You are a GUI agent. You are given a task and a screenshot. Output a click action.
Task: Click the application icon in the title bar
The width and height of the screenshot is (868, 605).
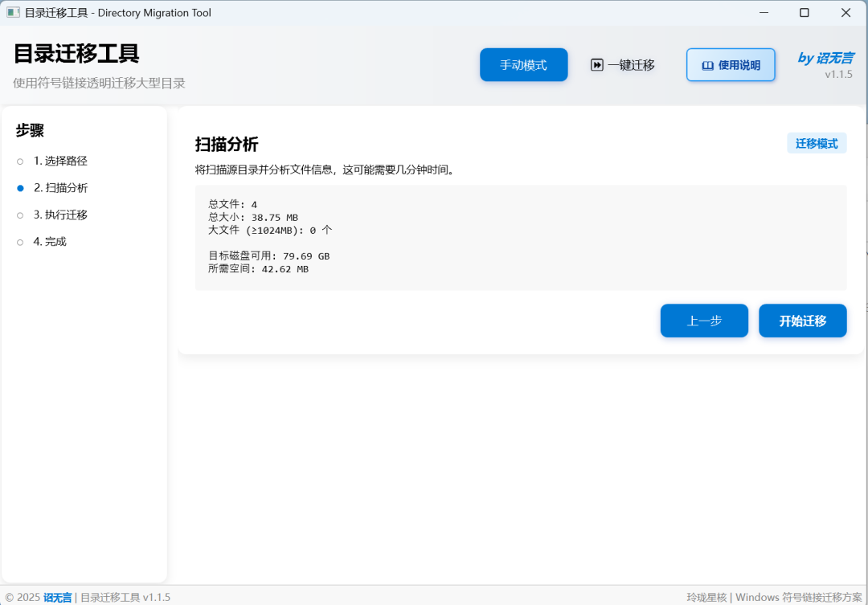(x=11, y=12)
